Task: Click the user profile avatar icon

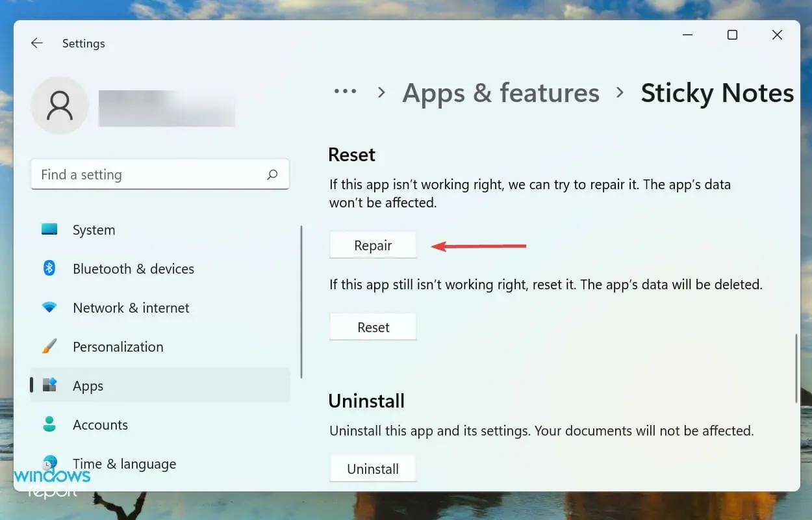Action: pyautogui.click(x=60, y=105)
